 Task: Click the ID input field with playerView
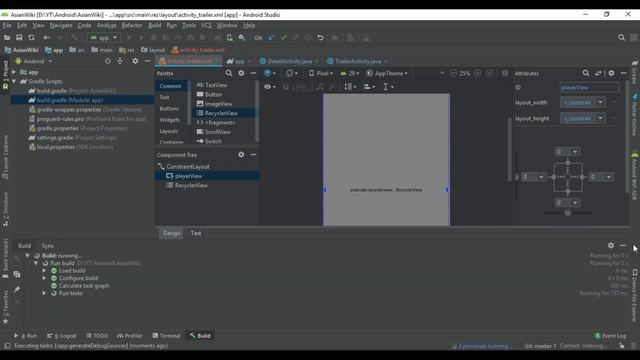pyautogui.click(x=589, y=87)
